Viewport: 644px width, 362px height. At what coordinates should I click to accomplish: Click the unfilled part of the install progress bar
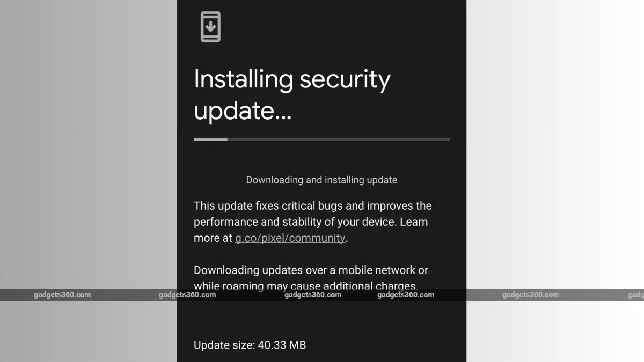pos(339,139)
